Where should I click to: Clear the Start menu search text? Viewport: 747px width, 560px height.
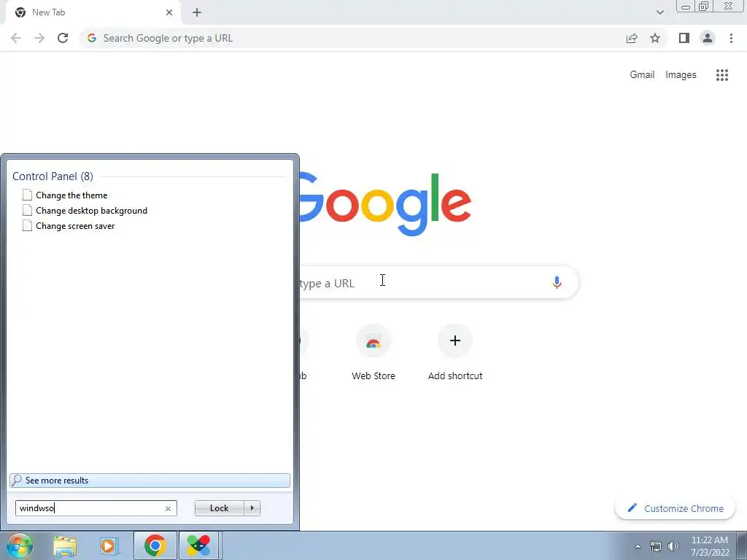coord(168,508)
